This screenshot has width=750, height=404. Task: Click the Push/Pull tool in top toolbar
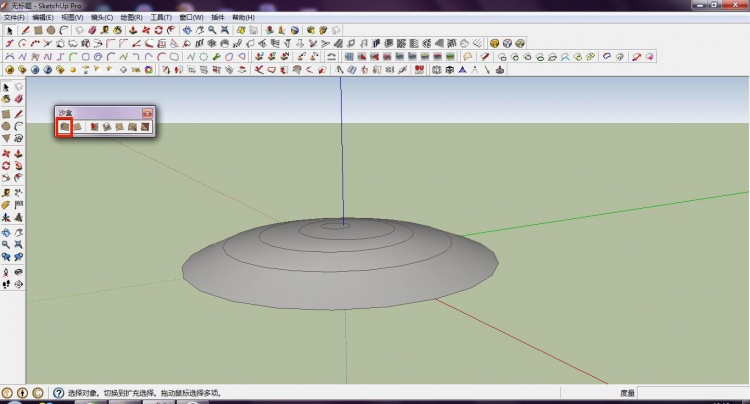[133, 30]
